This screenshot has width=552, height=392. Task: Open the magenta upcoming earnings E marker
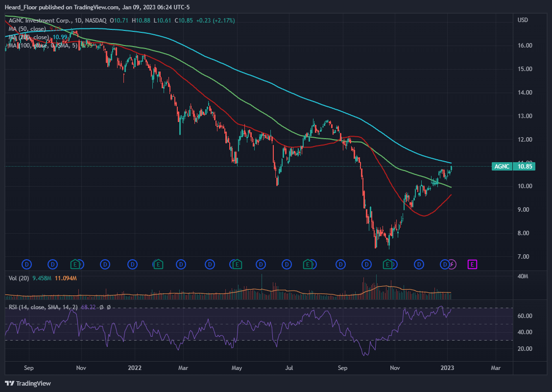point(473,264)
